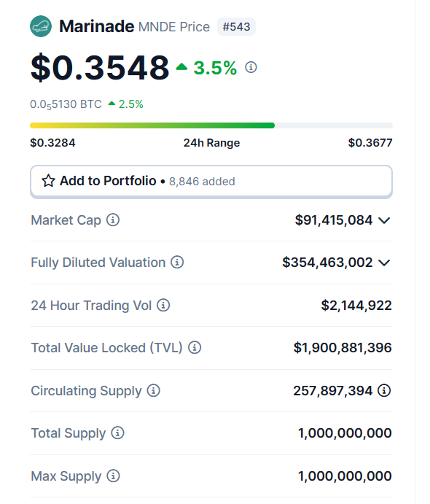Expand Fully Diluted Valuation chevron
This screenshot has height=504, width=430.
click(384, 263)
